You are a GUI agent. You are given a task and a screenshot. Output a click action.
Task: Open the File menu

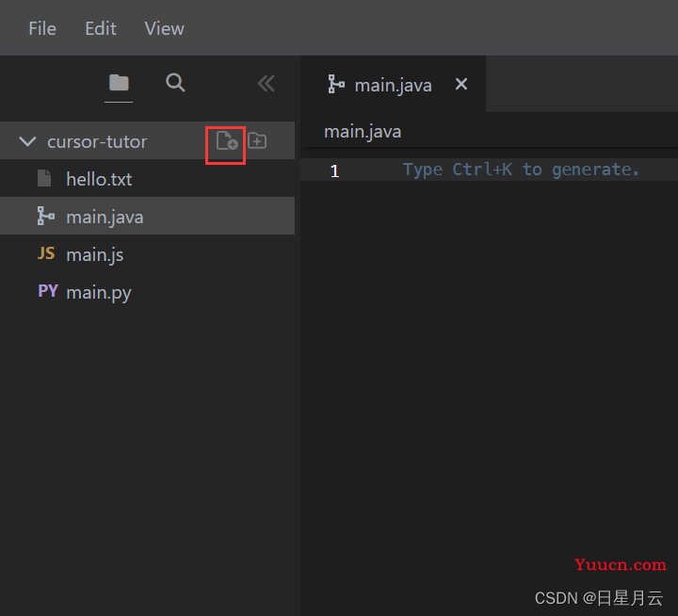42,28
